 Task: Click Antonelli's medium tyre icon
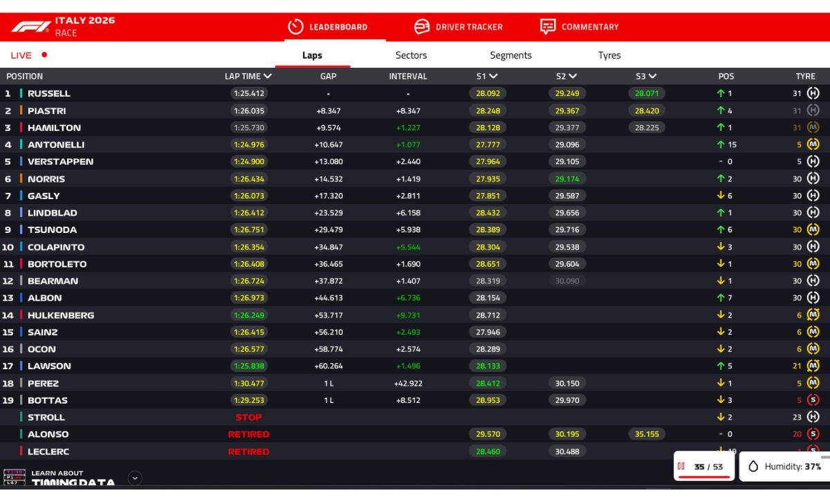click(x=813, y=144)
